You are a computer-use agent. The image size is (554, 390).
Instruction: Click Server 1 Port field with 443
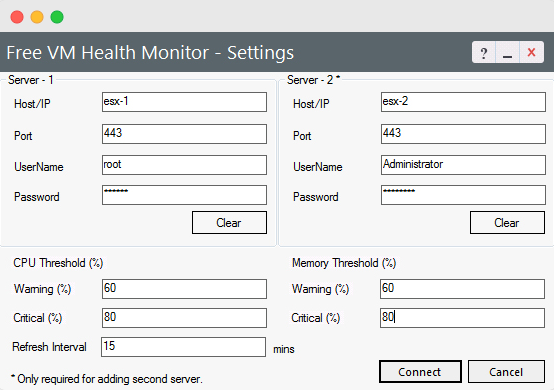pos(184,134)
